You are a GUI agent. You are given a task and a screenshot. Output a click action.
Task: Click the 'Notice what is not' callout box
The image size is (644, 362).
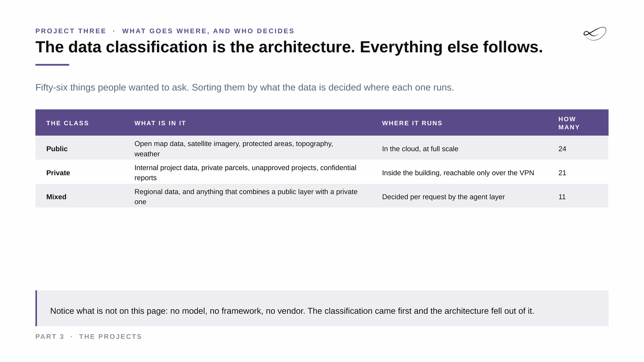pos(322,308)
